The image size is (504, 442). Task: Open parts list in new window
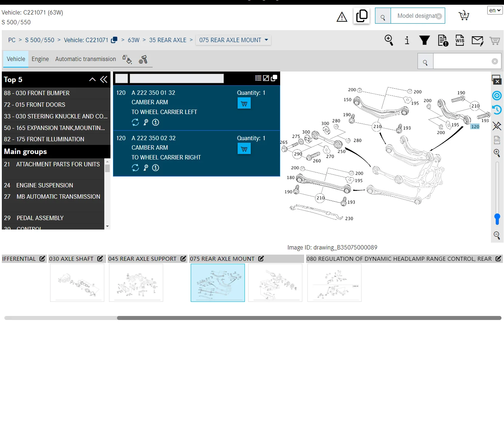point(274,78)
